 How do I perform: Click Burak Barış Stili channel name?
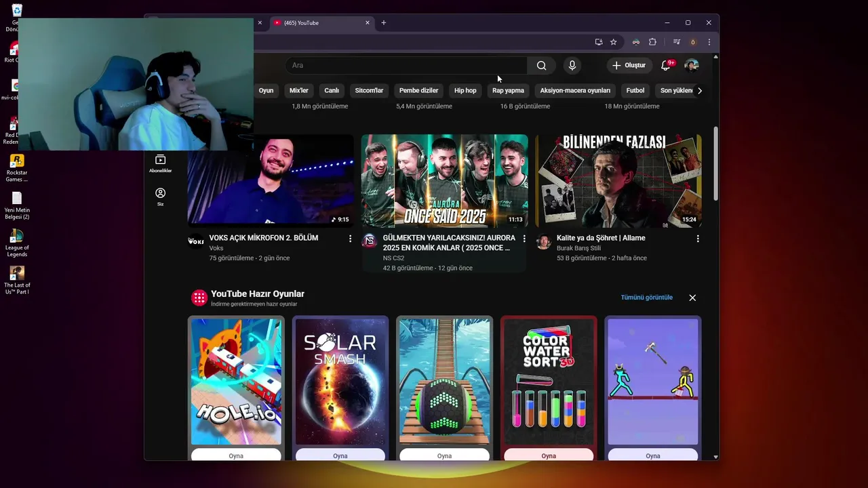(578, 248)
